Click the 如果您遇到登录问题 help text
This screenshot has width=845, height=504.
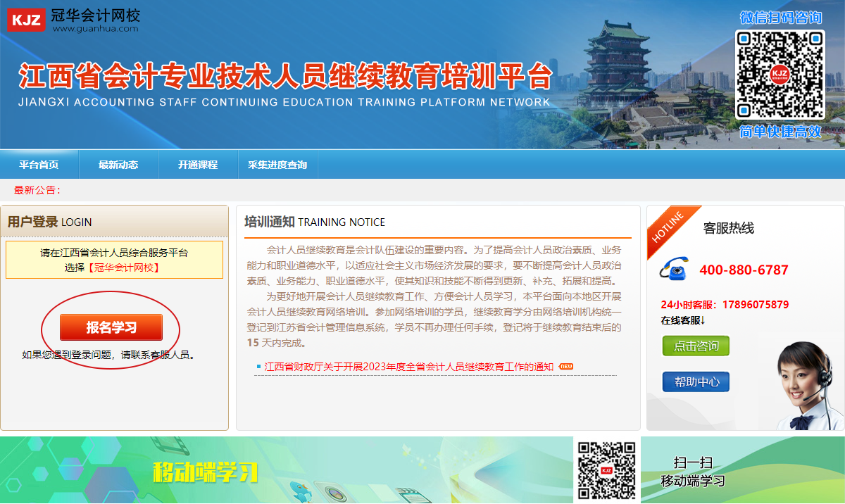pos(108,355)
